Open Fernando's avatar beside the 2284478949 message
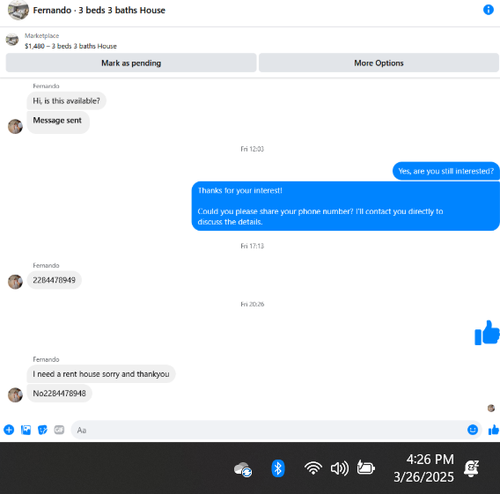The height and width of the screenshot is (494, 500). (x=15, y=282)
